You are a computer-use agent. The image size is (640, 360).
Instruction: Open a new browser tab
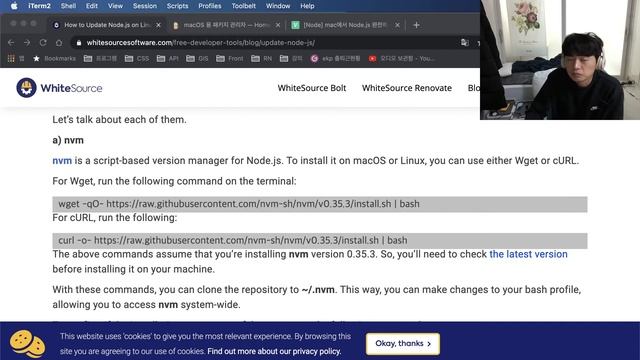(416, 25)
